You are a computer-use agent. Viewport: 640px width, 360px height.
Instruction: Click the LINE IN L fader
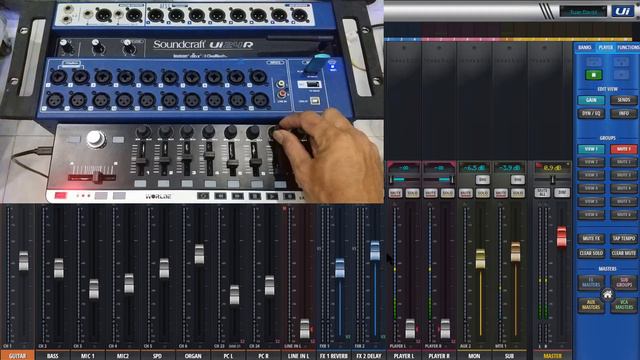pos(304,329)
